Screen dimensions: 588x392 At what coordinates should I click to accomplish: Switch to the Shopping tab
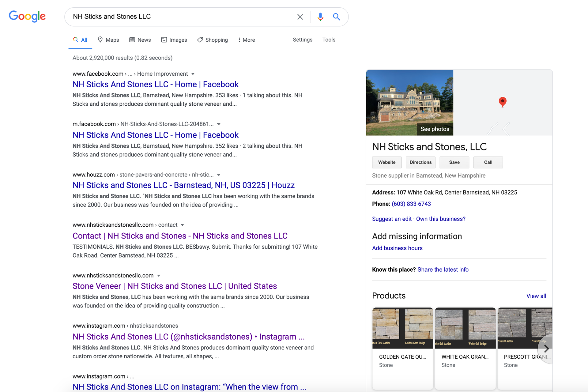click(213, 40)
